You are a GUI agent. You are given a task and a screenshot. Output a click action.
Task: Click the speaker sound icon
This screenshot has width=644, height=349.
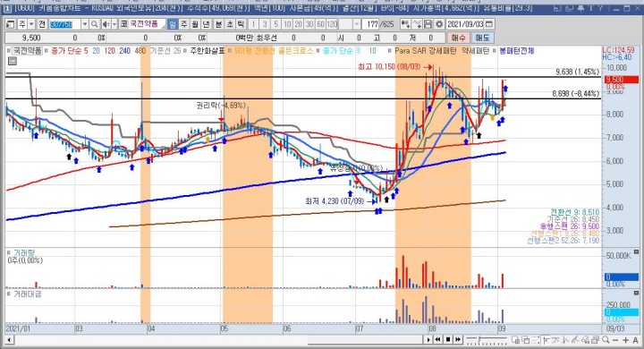[106, 24]
